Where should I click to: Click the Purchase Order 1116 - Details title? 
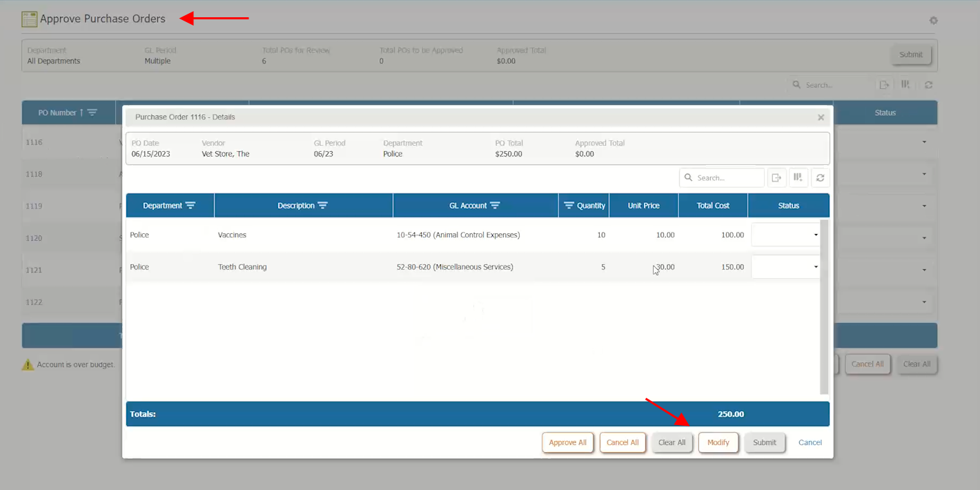click(185, 117)
